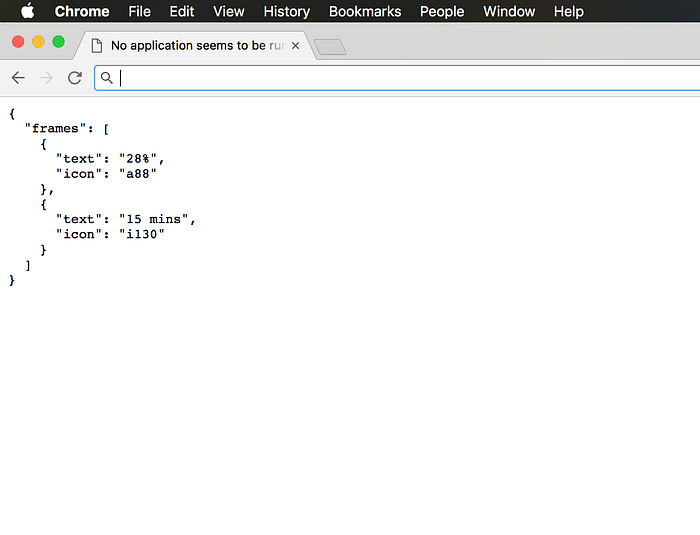700x535 pixels.
Task: Open the Help menu
Action: pos(569,11)
